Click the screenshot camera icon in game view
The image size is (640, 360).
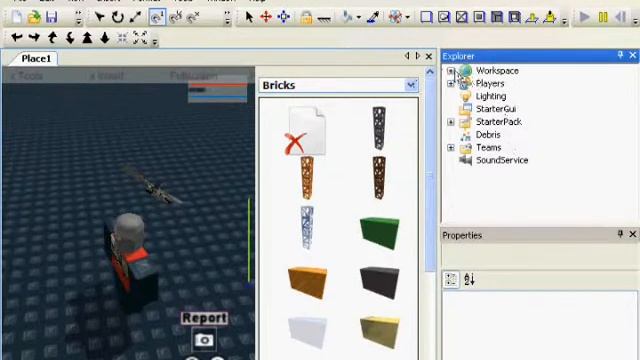point(204,340)
